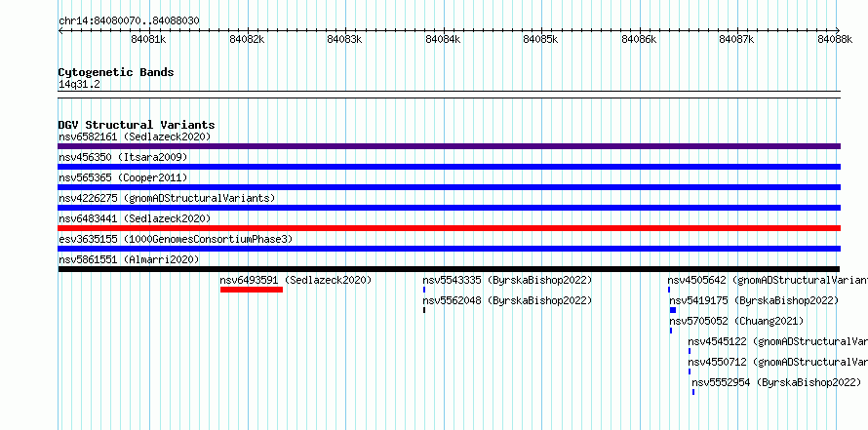Click the chr14:84080070..84088030 region label
Viewport: 868px width, 430px height.
tap(129, 20)
